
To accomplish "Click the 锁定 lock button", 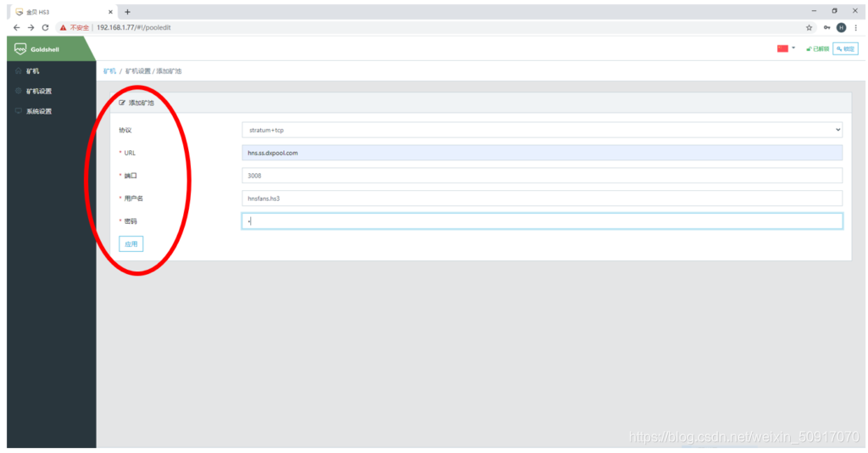I will coord(845,48).
